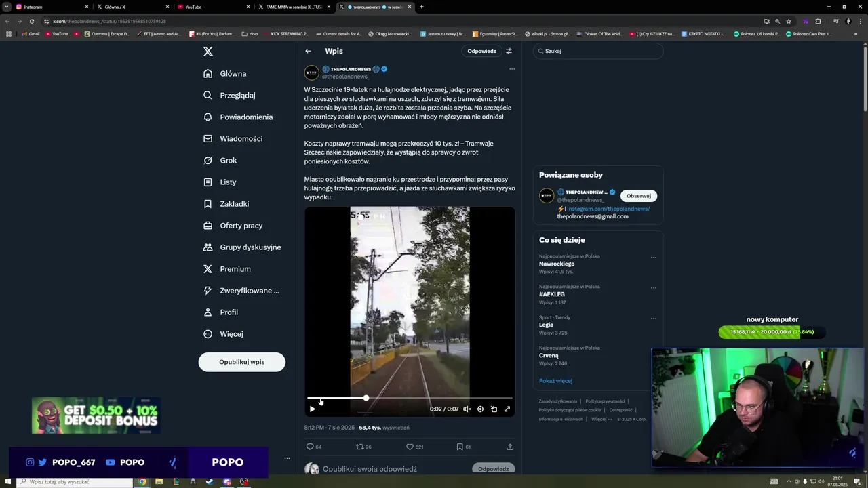868x488 pixels.
Task: Open the Gmail bookmark
Action: click(31, 33)
